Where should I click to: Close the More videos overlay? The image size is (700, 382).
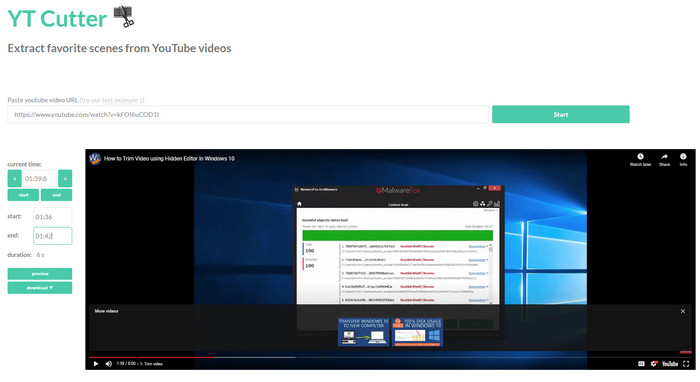(x=683, y=311)
